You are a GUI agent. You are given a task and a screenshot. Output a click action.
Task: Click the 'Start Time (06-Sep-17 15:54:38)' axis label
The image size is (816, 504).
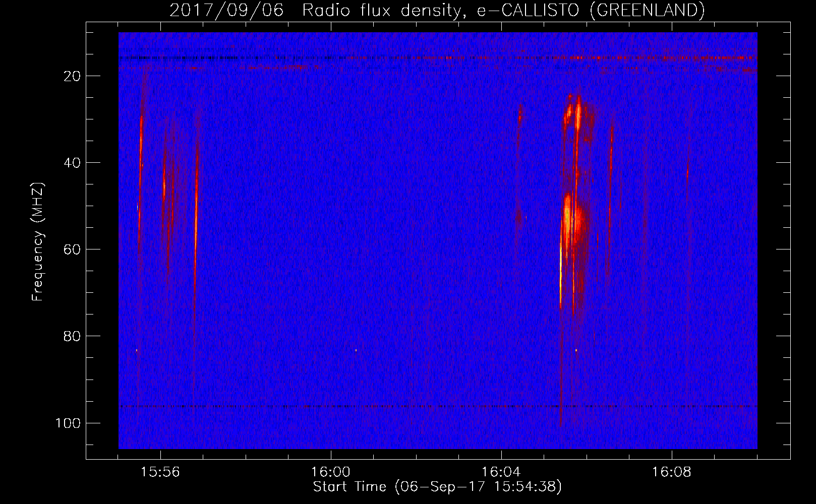(x=437, y=487)
